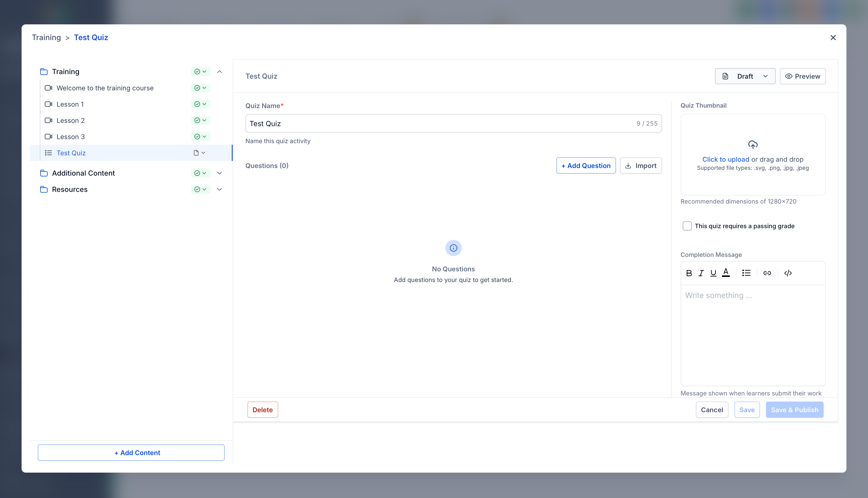Collapse the Training folder section
The width and height of the screenshot is (868, 498).
[x=220, y=72]
